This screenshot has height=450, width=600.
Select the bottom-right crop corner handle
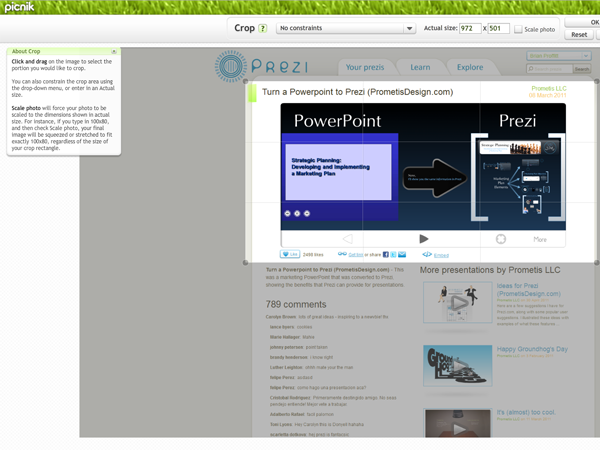coord(597,262)
